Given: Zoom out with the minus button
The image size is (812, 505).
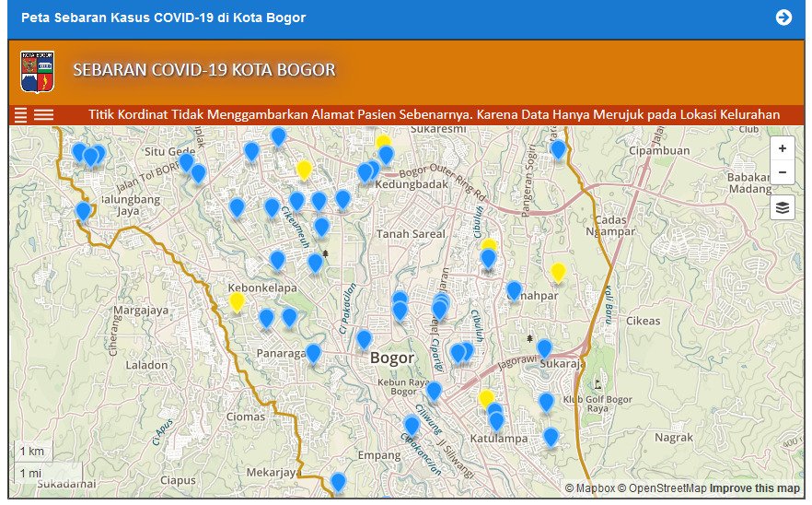Looking at the screenshot, I should coord(782,172).
